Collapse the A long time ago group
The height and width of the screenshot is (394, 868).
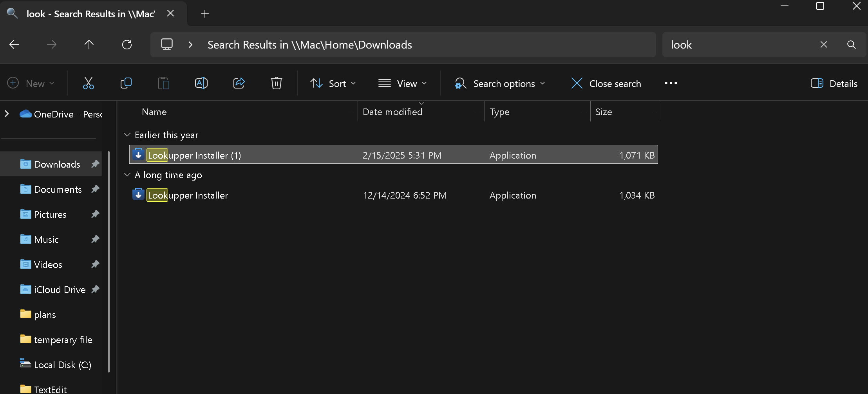point(127,175)
